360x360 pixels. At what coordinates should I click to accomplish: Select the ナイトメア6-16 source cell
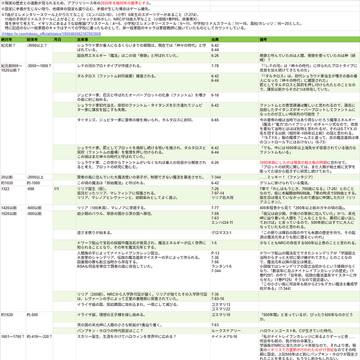(x=234, y=347)
